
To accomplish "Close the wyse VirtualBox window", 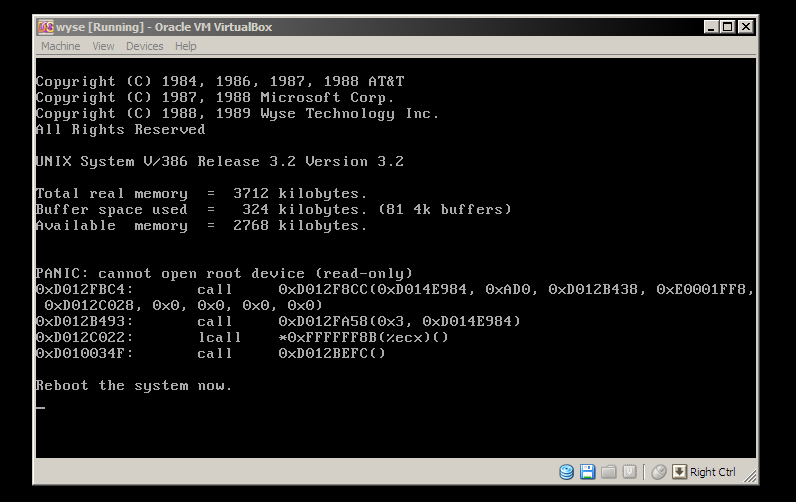I will (745, 27).
